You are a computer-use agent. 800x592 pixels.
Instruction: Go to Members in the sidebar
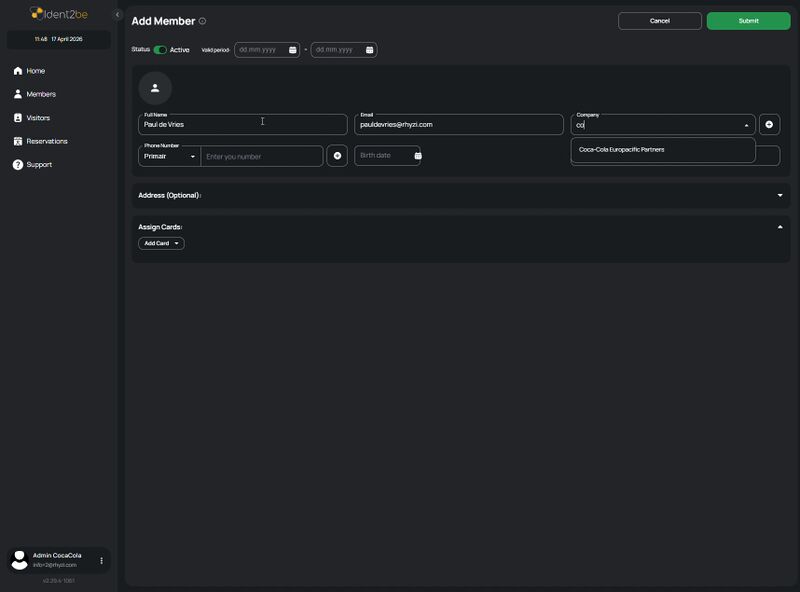[x=41, y=94]
